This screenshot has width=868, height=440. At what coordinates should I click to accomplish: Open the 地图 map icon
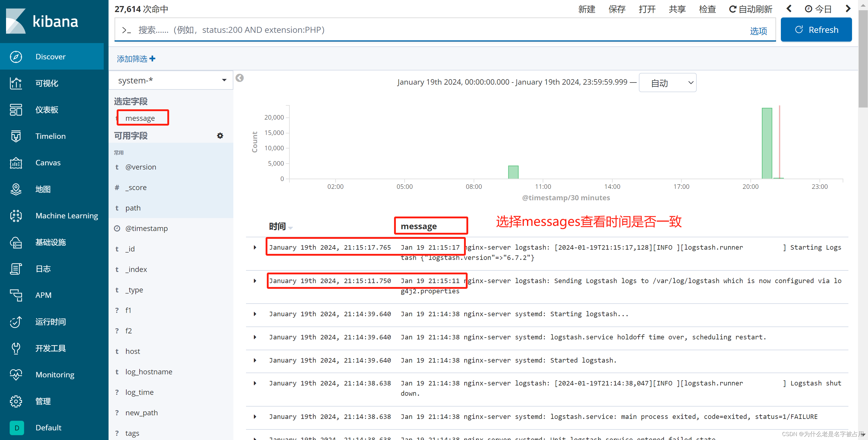point(14,189)
